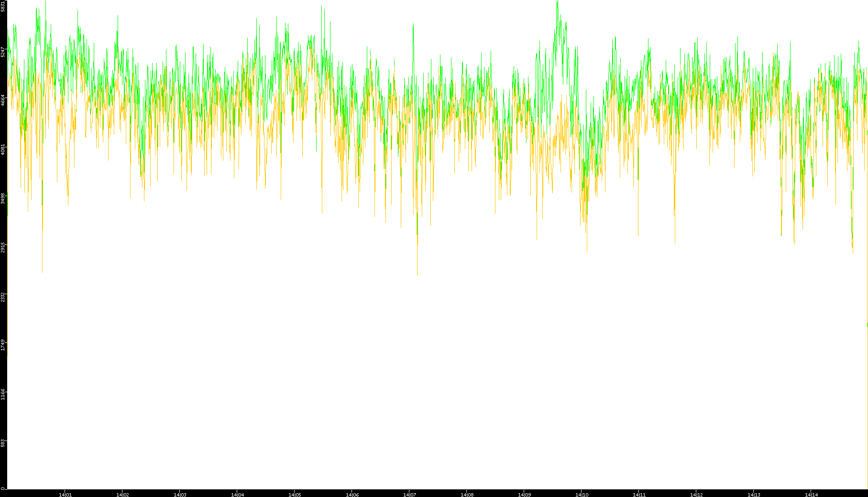Viewport: 868px width, 497px height.
Task: Click the 14:02 time label
Action: (x=122, y=495)
